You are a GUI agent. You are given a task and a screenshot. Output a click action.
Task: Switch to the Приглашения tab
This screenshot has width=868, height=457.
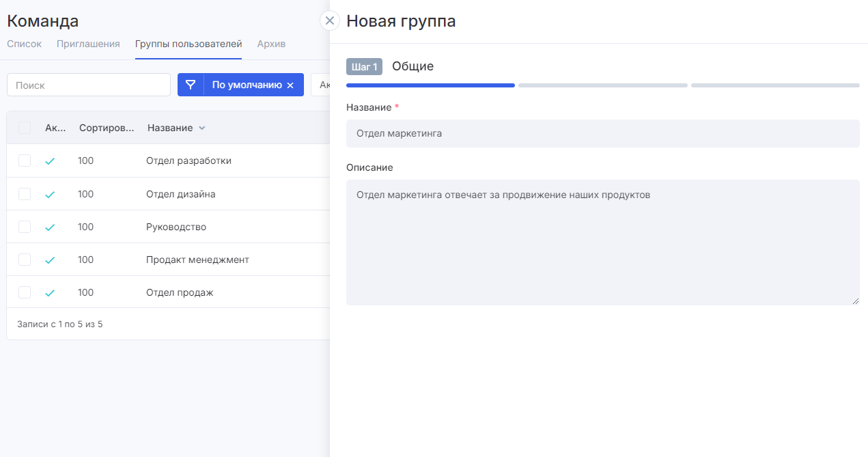(88, 44)
